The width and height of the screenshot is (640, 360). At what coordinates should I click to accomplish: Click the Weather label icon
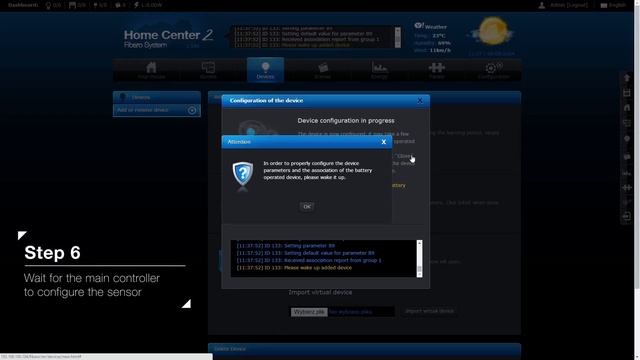pyautogui.click(x=419, y=26)
